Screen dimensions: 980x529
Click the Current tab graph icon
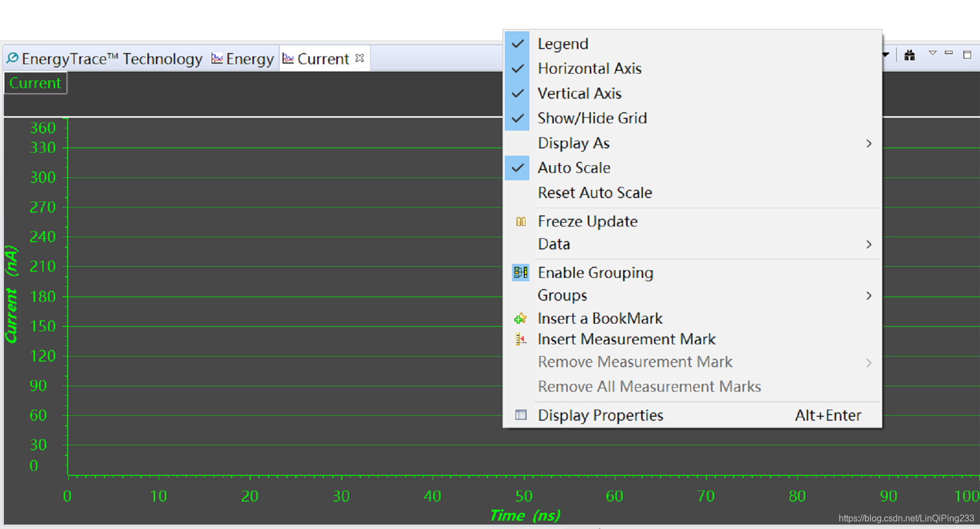tap(288, 58)
